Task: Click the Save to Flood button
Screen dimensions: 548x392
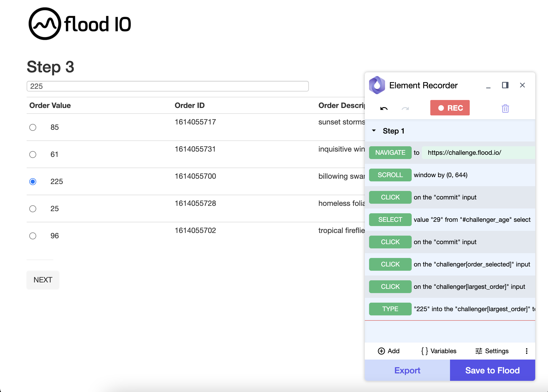Action: click(x=493, y=370)
